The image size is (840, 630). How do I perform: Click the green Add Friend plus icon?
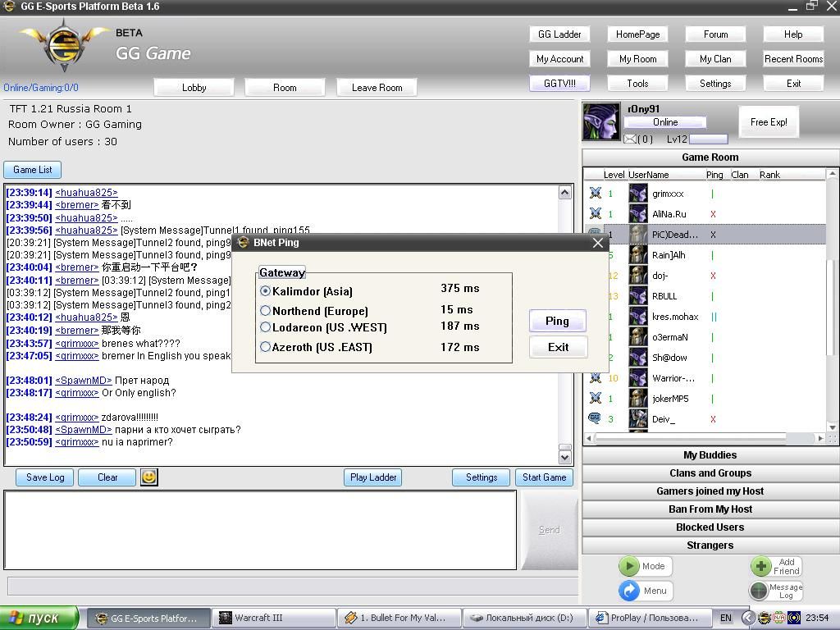click(x=760, y=566)
